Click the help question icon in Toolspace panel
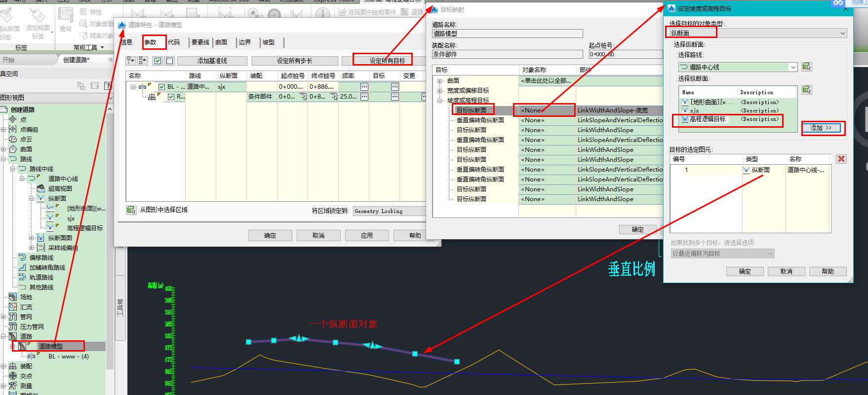 tap(109, 86)
